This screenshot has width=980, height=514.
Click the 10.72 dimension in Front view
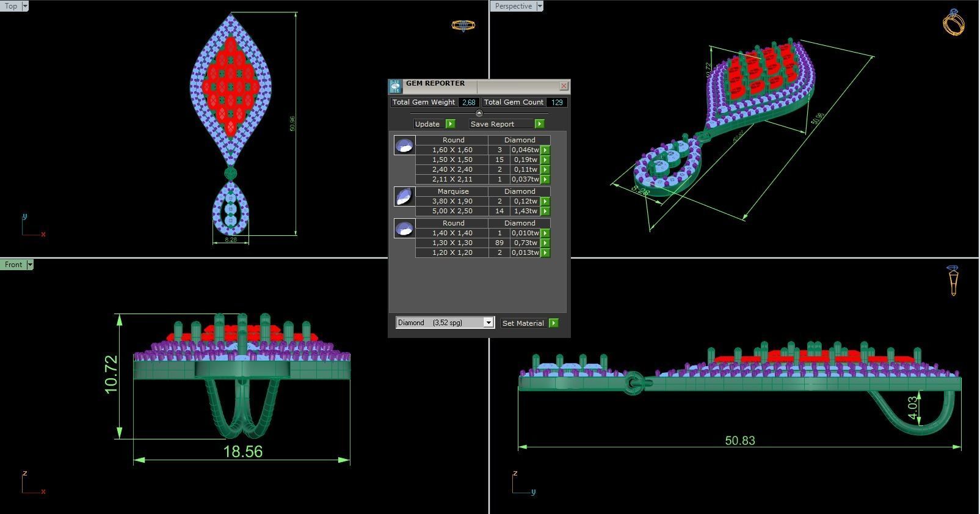coord(111,375)
